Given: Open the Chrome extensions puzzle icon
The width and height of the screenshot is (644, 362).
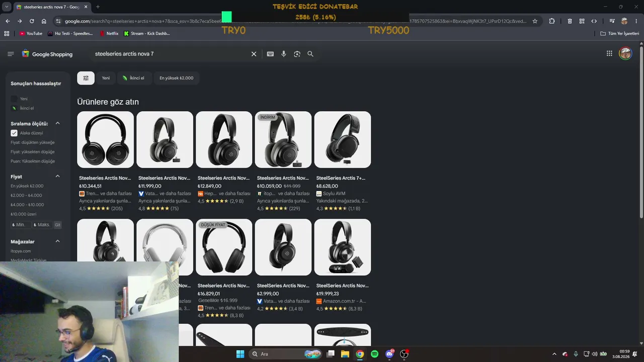Looking at the screenshot, I should pyautogui.click(x=552, y=21).
